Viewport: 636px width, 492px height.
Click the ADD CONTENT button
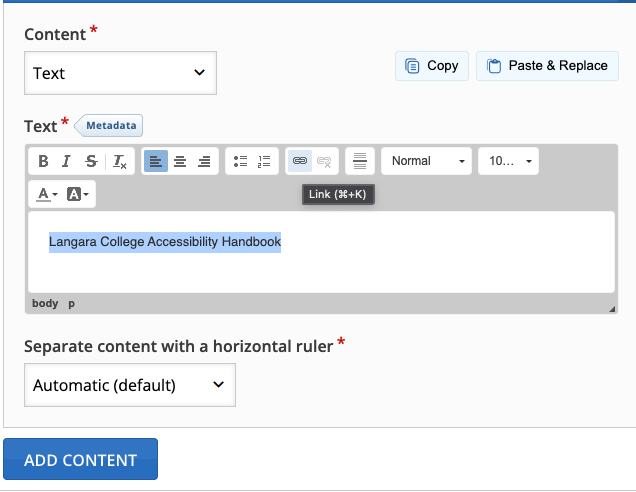pyautogui.click(x=80, y=460)
